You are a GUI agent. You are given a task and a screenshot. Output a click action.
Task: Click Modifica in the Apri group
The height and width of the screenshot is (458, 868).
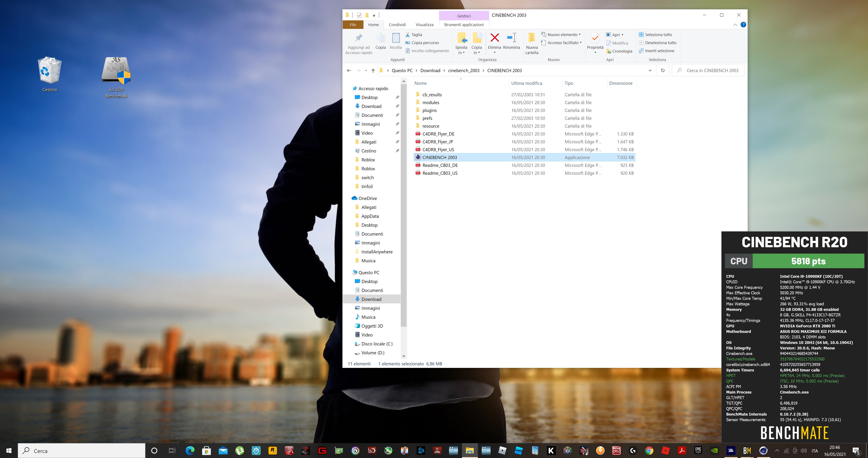tap(617, 43)
